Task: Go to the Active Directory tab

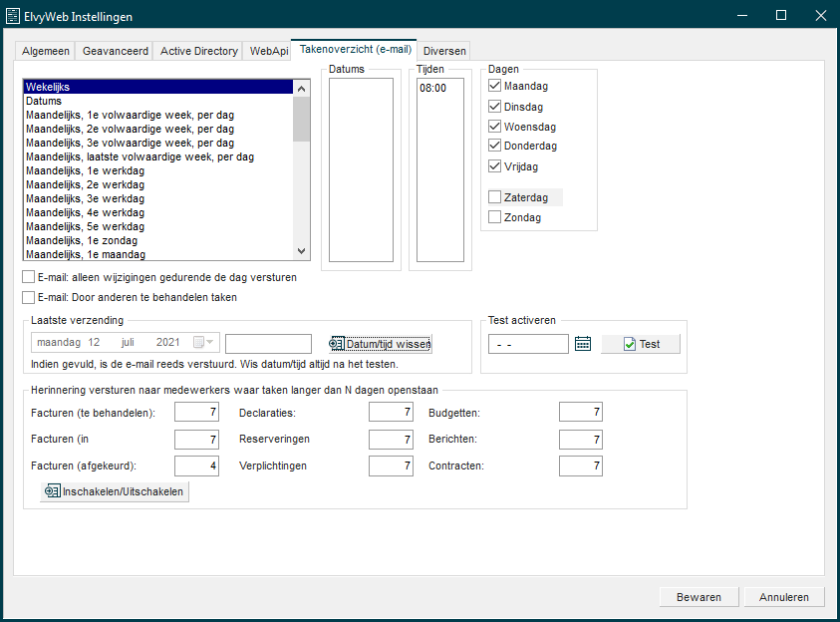Action: (x=198, y=51)
